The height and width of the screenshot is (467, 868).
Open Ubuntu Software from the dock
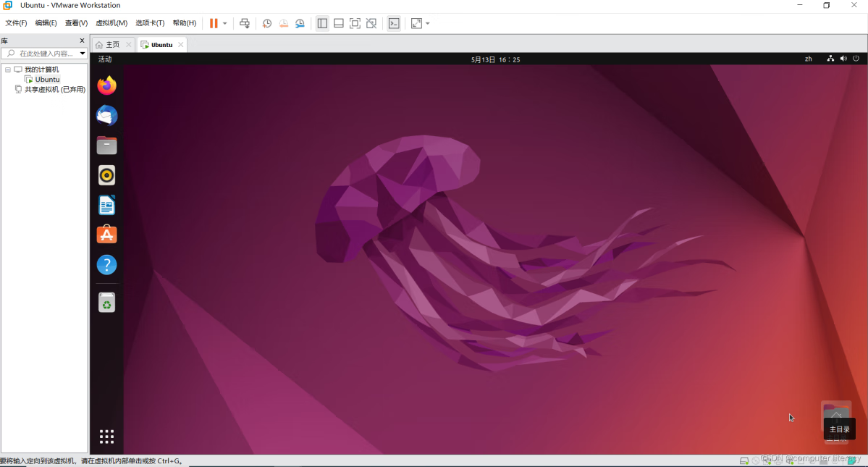tap(106, 235)
